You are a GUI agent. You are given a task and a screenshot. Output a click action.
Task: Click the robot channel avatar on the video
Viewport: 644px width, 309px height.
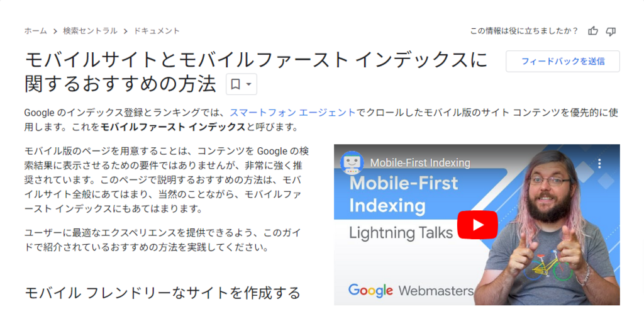pyautogui.click(x=352, y=163)
